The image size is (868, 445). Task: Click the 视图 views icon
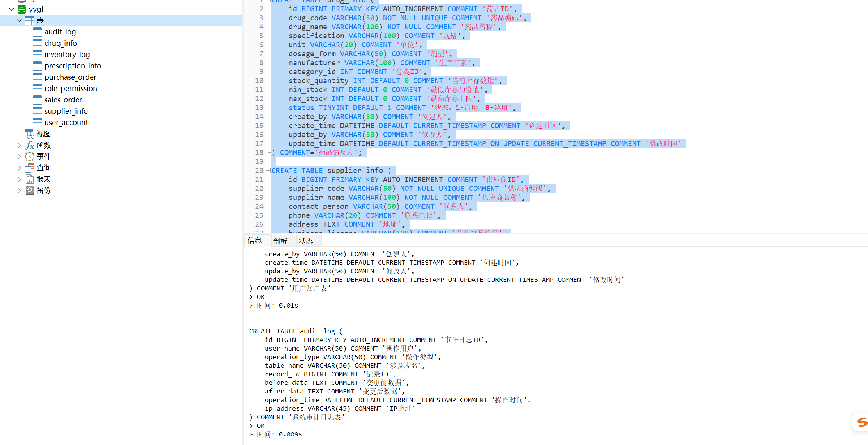tap(30, 134)
